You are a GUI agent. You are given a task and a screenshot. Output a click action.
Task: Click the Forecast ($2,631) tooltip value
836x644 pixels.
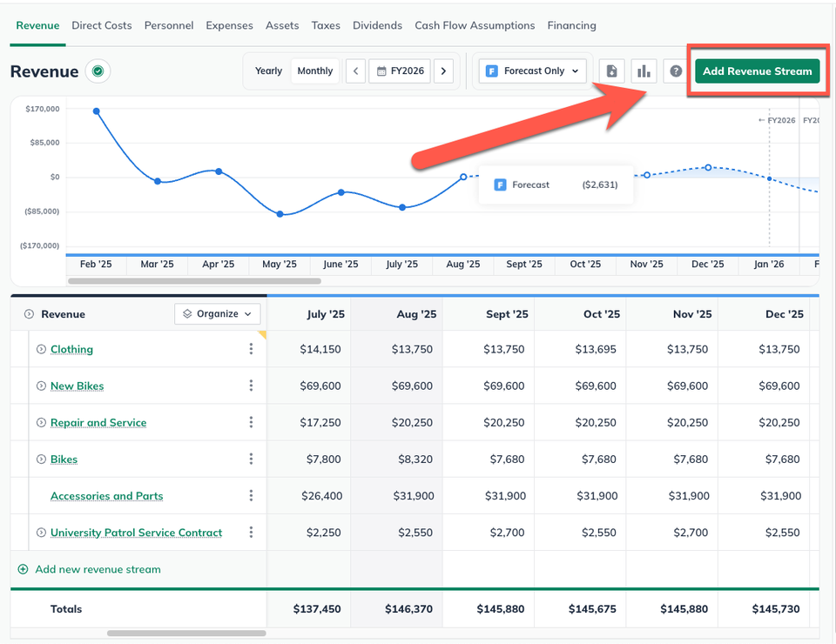coord(600,184)
